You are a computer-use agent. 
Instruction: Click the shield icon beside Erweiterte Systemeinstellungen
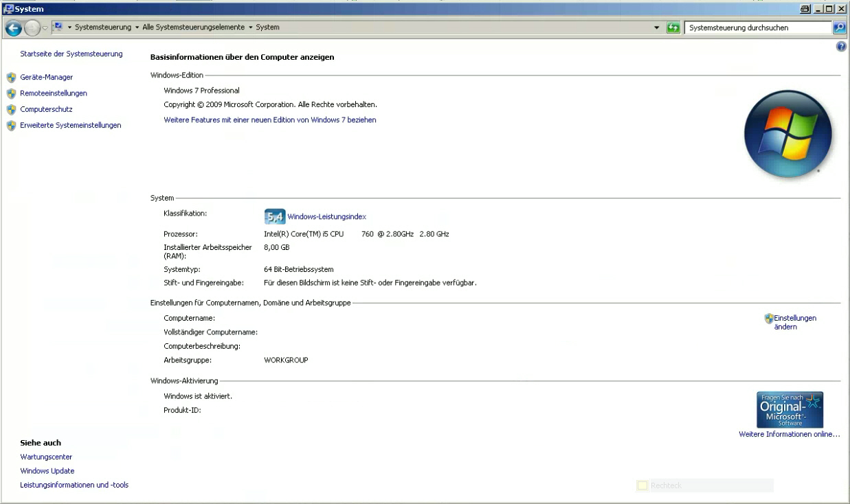click(11, 126)
